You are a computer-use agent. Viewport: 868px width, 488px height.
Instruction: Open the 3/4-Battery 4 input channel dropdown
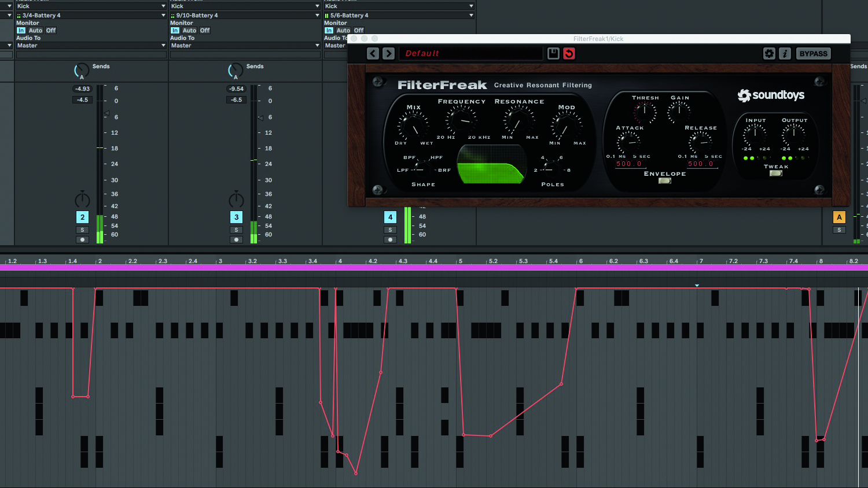click(90, 16)
